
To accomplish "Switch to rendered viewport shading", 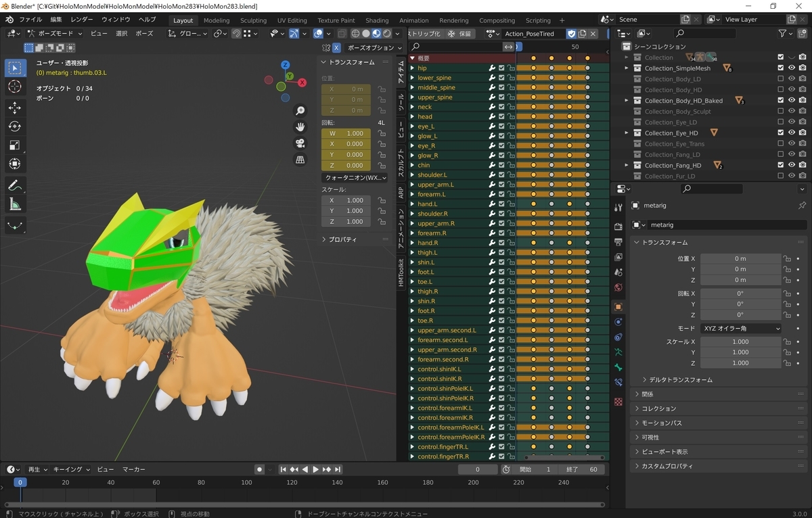I will [387, 33].
